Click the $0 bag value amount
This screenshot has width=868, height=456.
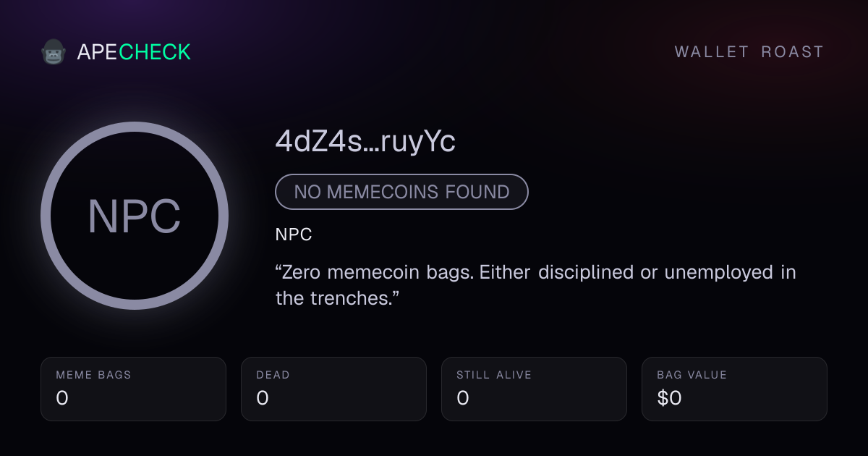(669, 398)
